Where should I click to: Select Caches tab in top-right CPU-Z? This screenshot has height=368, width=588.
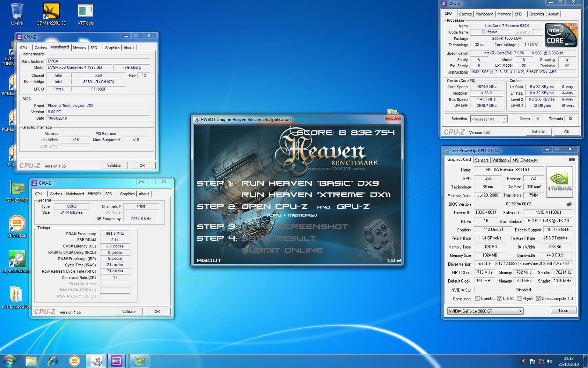465,14
